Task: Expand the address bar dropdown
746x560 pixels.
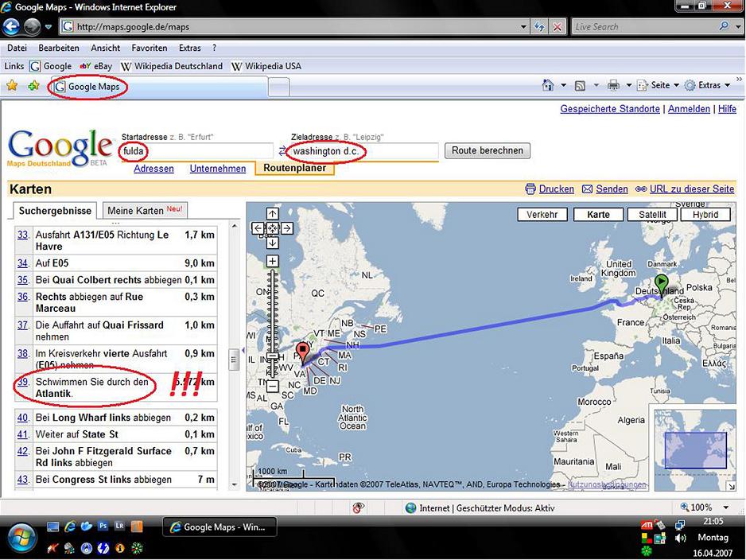Action: coord(523,27)
